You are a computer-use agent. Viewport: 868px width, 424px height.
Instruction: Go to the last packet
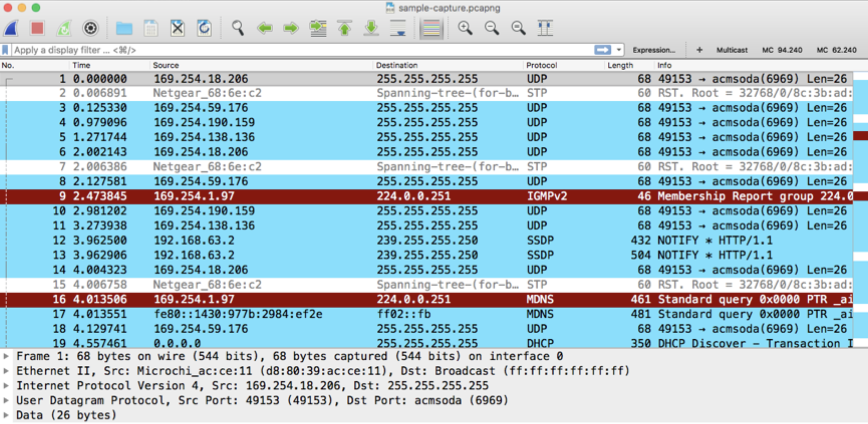click(371, 29)
